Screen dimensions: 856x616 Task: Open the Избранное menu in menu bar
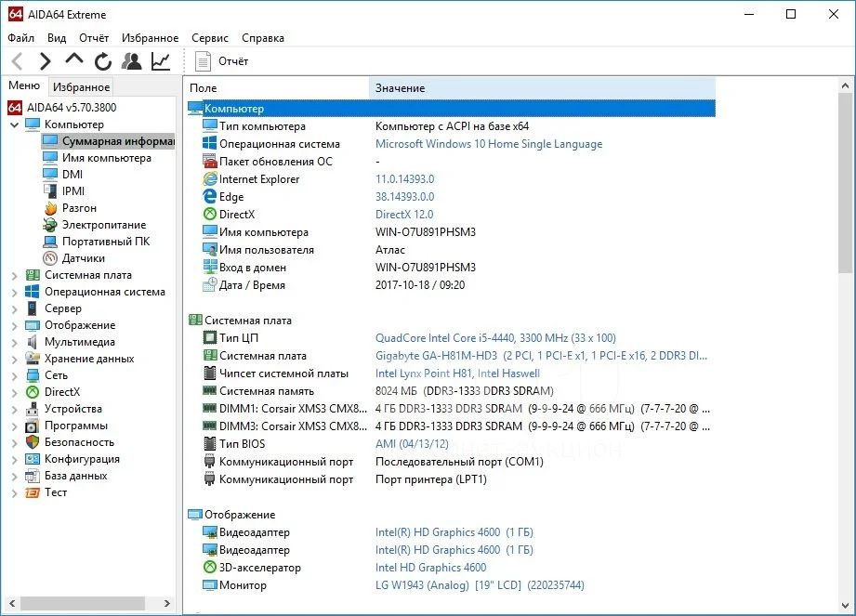pos(151,38)
